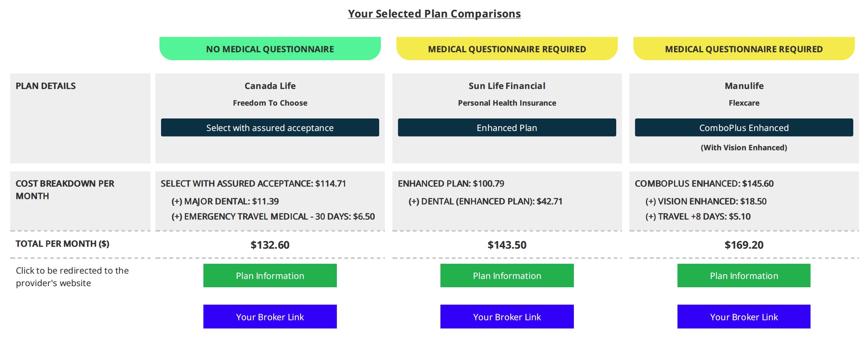Click the Canada Life provider name

(270, 86)
